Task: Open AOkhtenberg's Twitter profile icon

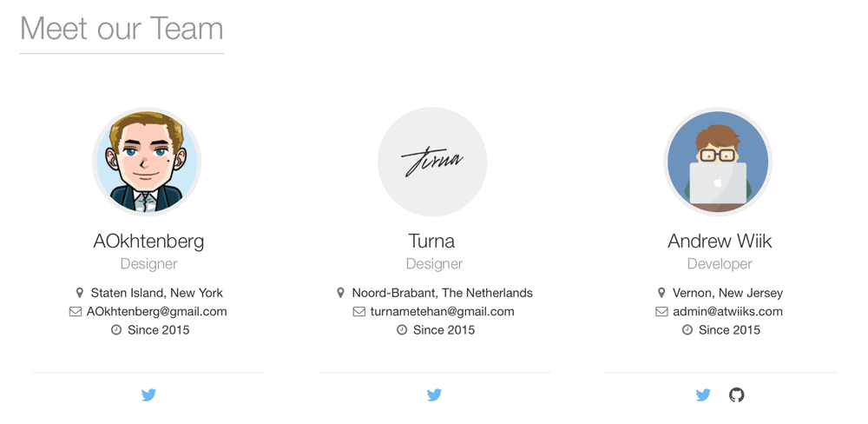Action: coord(148,395)
